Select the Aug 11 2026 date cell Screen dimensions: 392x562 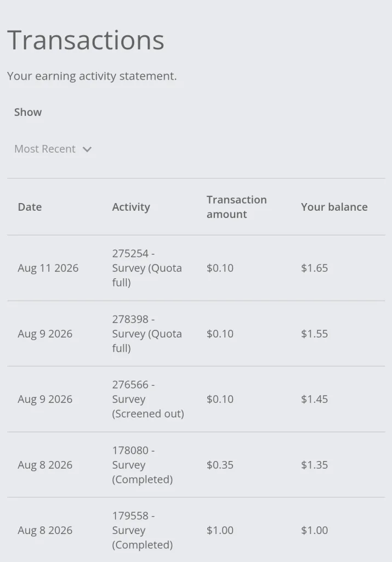tap(48, 268)
